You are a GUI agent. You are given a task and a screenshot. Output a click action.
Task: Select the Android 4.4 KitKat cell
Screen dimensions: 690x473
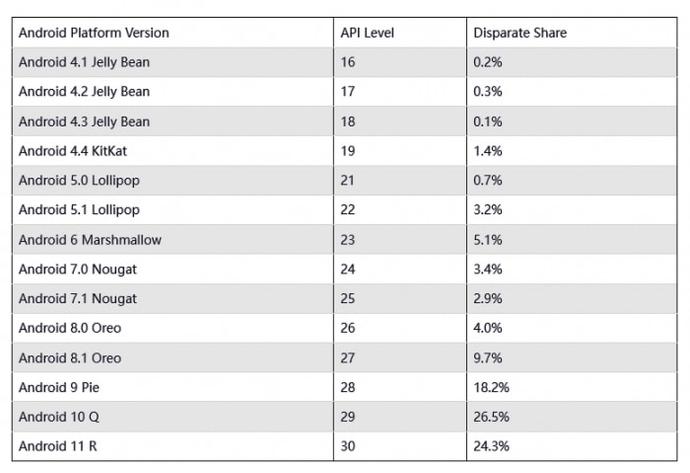click(73, 151)
